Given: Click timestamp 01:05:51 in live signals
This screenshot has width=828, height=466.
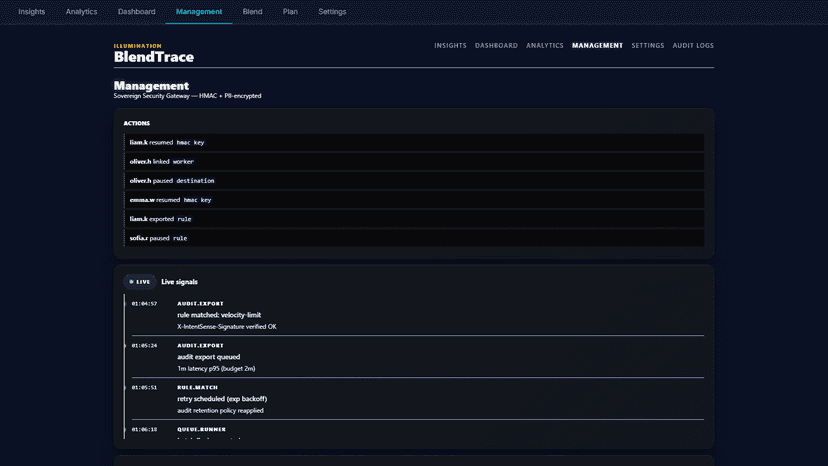Looking at the screenshot, I should [x=144, y=387].
